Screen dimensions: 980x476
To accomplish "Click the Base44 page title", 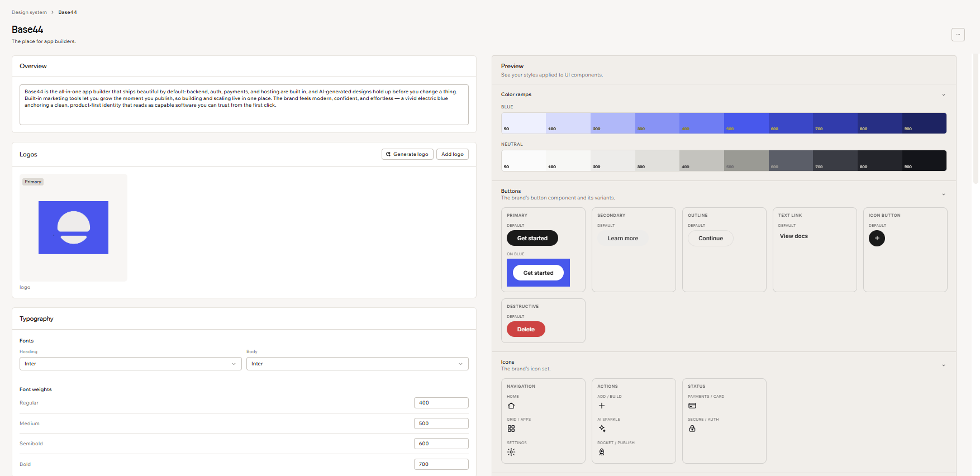I will 27,30.
